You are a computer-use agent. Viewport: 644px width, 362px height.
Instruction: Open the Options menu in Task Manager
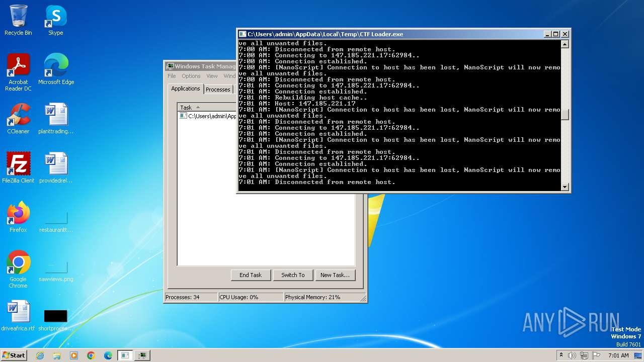[191, 76]
